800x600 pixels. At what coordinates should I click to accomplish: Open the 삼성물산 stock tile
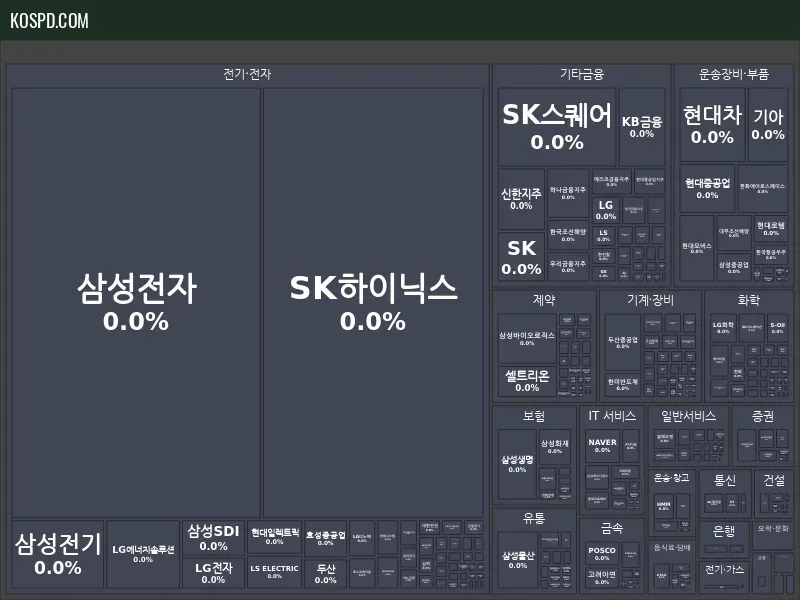click(x=518, y=560)
